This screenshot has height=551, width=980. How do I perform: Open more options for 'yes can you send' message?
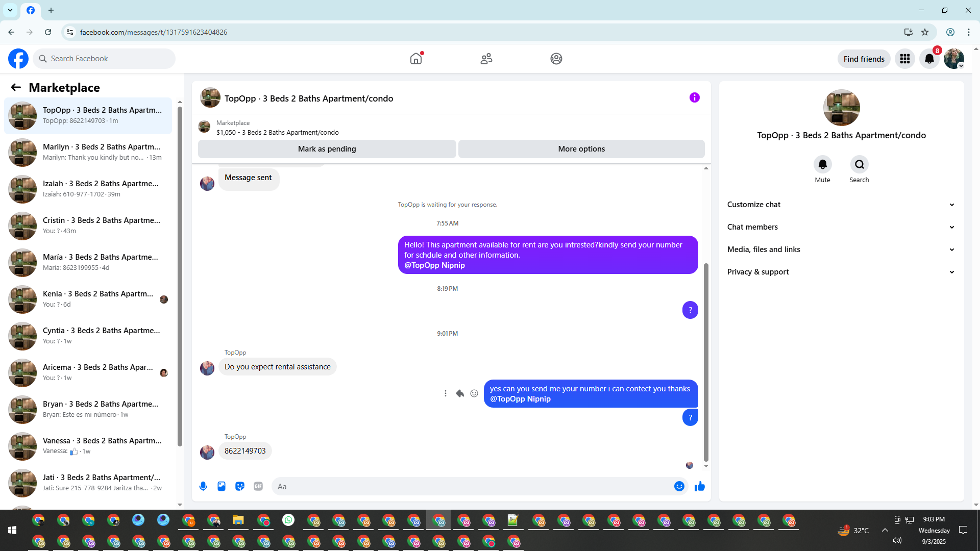coord(446,393)
